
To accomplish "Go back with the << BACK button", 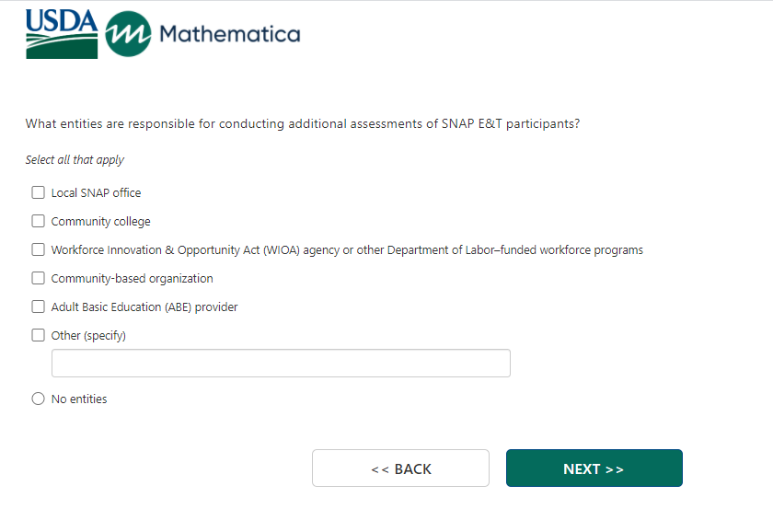I will (x=400, y=468).
